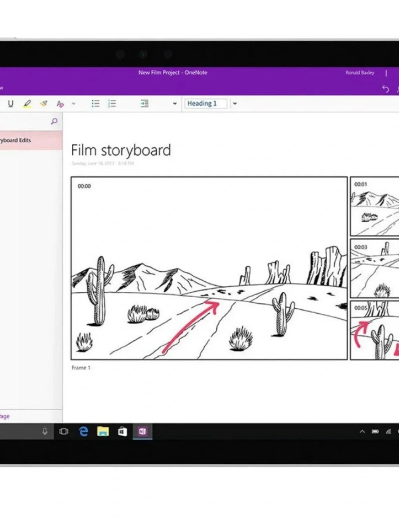This screenshot has width=399, height=532.
Task: Open the paragraph options dropdown arrow
Action: (x=175, y=104)
